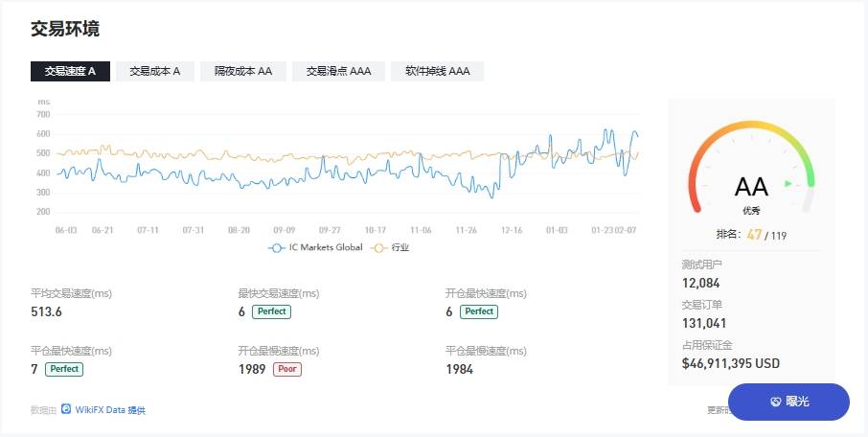This screenshot has height=437, width=868.
Task: Click the Perfect badge under 最快交易速度
Action: click(x=272, y=311)
